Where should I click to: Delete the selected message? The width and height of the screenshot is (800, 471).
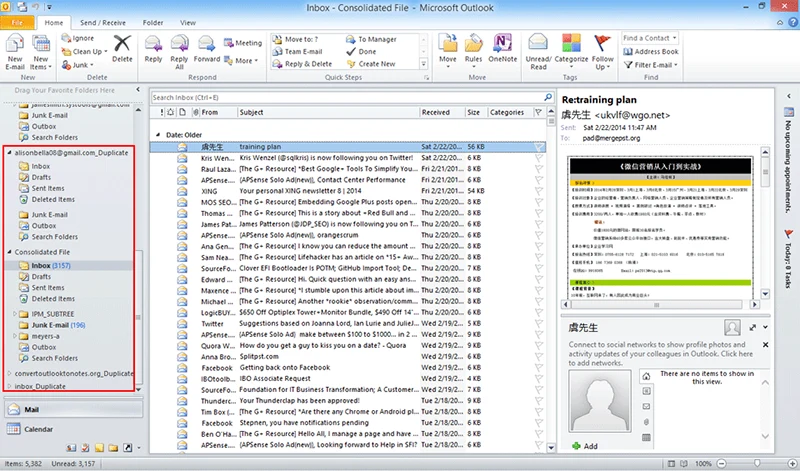(122, 49)
